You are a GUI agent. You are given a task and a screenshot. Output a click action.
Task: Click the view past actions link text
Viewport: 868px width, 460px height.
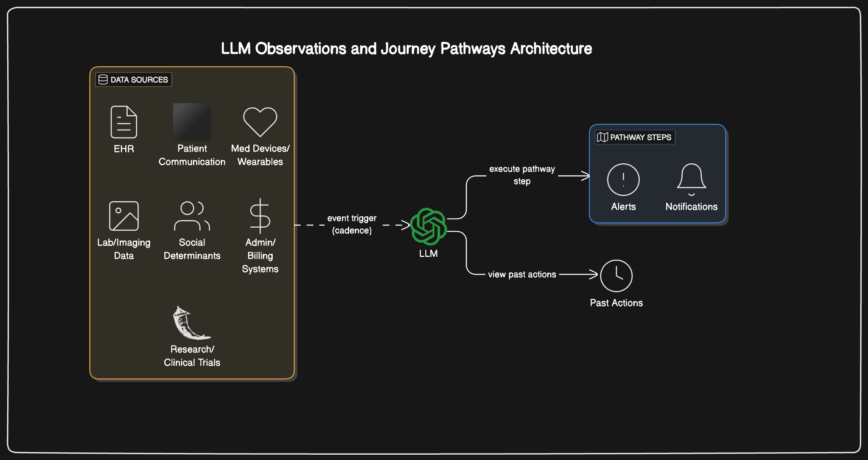(x=522, y=274)
